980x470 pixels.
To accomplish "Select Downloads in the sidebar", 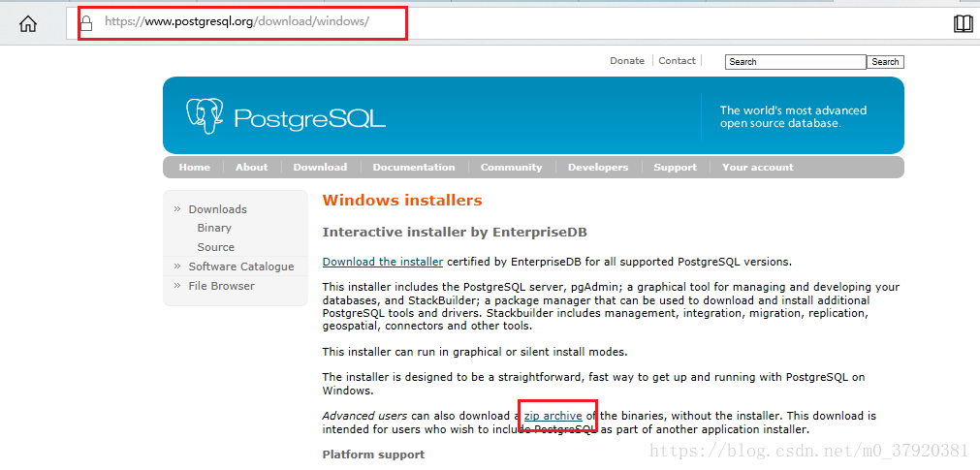I will [x=217, y=209].
